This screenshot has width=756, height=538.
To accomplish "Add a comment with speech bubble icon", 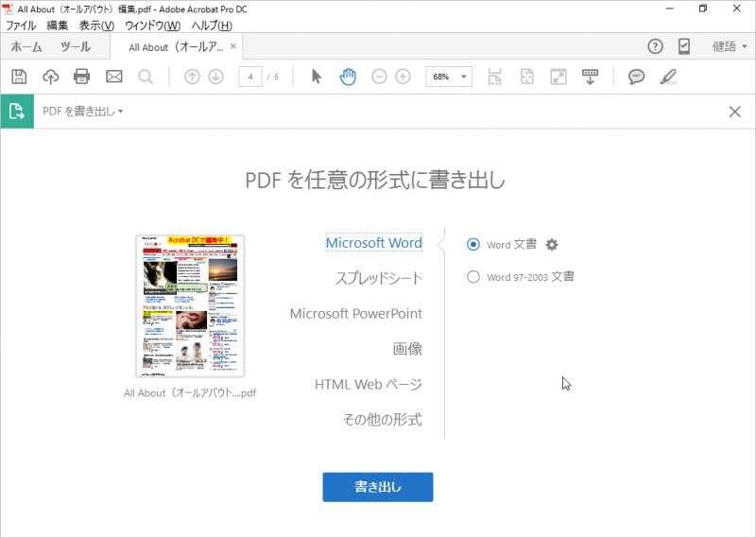I will coord(636,77).
